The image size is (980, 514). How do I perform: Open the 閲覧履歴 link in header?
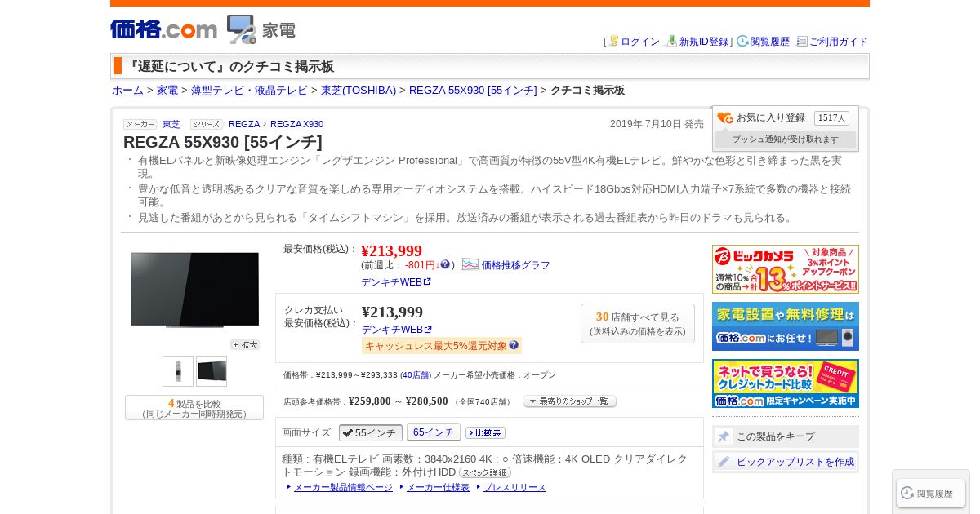pyautogui.click(x=770, y=42)
